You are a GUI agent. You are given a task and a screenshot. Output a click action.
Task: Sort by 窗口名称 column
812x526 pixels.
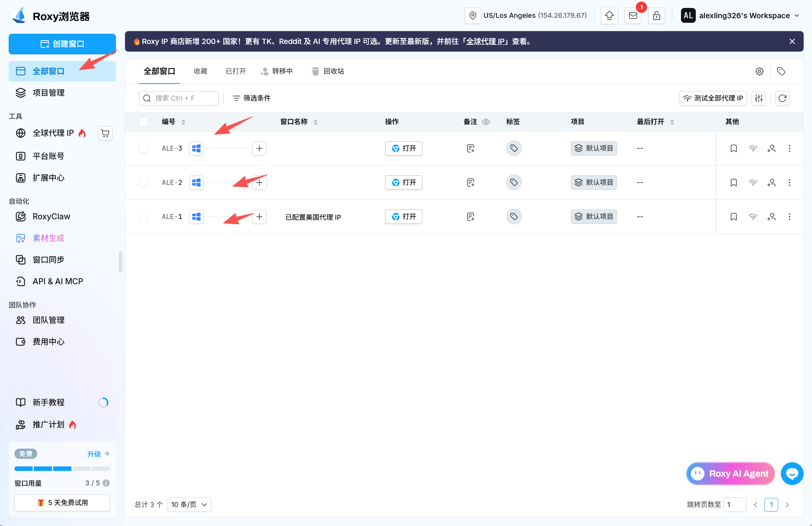coord(316,122)
